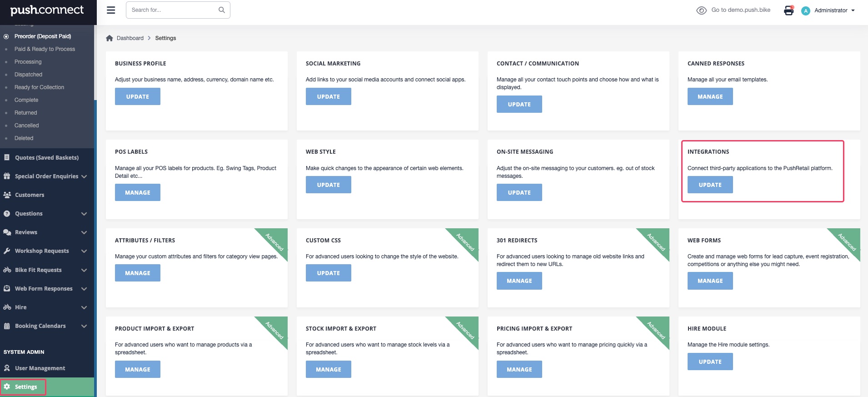
Task: Expand the Special Order Enquiries menu
Action: pos(84,176)
